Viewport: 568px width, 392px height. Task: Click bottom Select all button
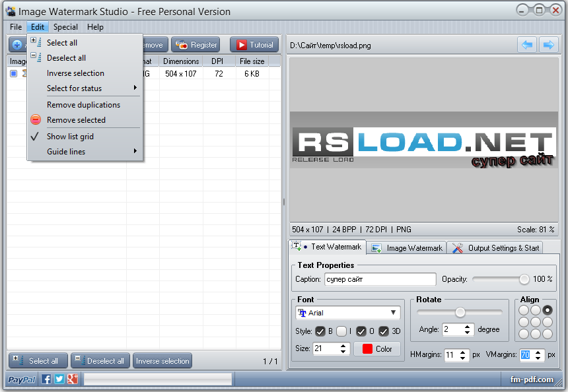coord(38,360)
